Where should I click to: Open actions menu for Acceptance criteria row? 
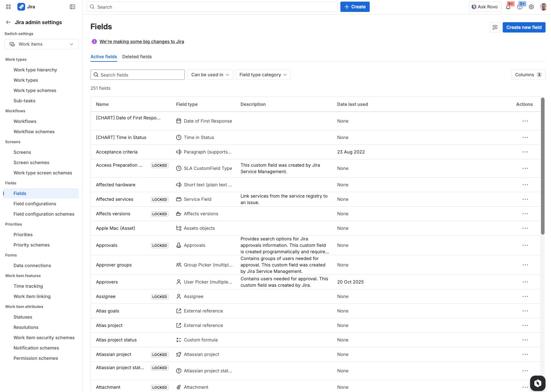tap(525, 152)
